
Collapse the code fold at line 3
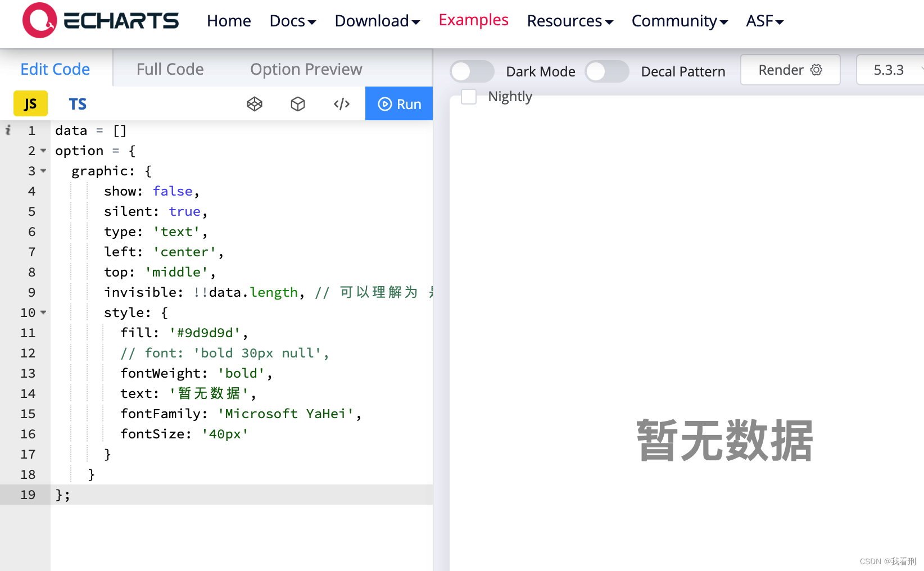(43, 171)
